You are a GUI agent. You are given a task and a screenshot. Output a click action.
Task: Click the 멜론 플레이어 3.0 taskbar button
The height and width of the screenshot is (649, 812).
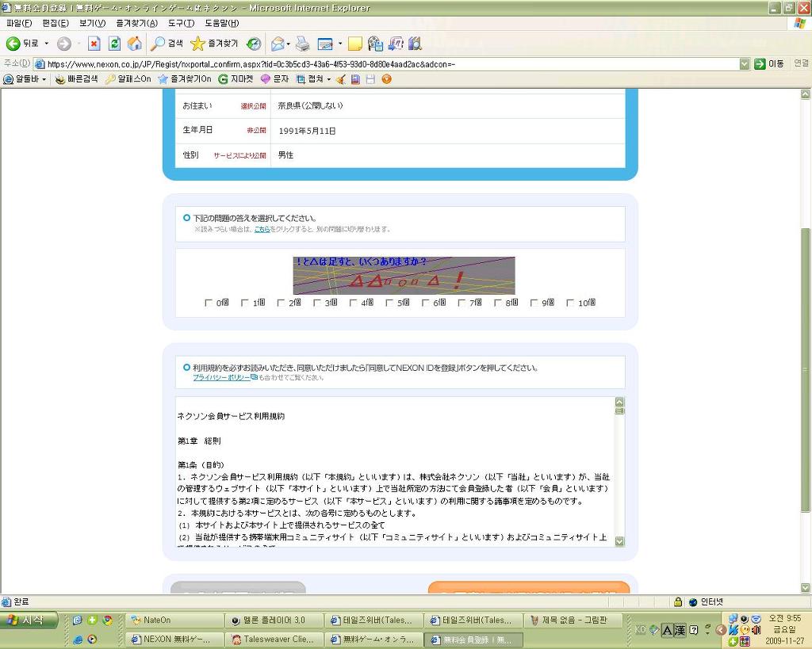click(274, 620)
